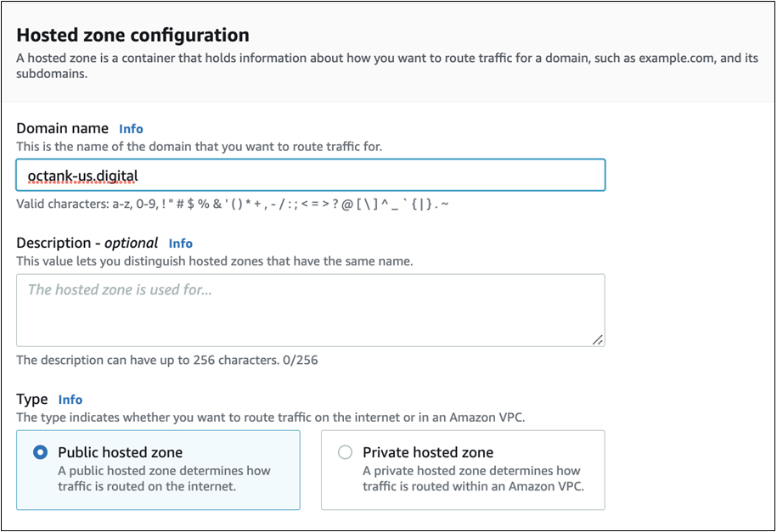Select the Public hosted zone radio button
Screen dimensions: 777x532
[40, 453]
